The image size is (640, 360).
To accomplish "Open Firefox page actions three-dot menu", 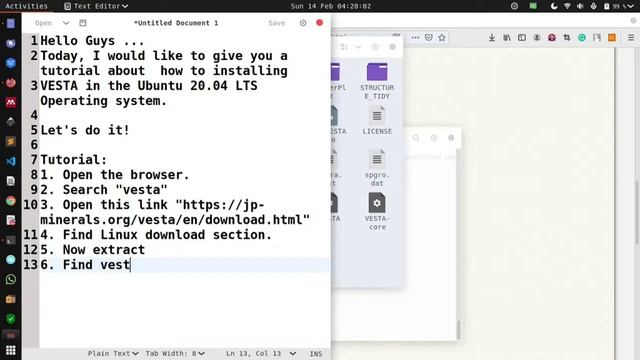I will 415,38.
